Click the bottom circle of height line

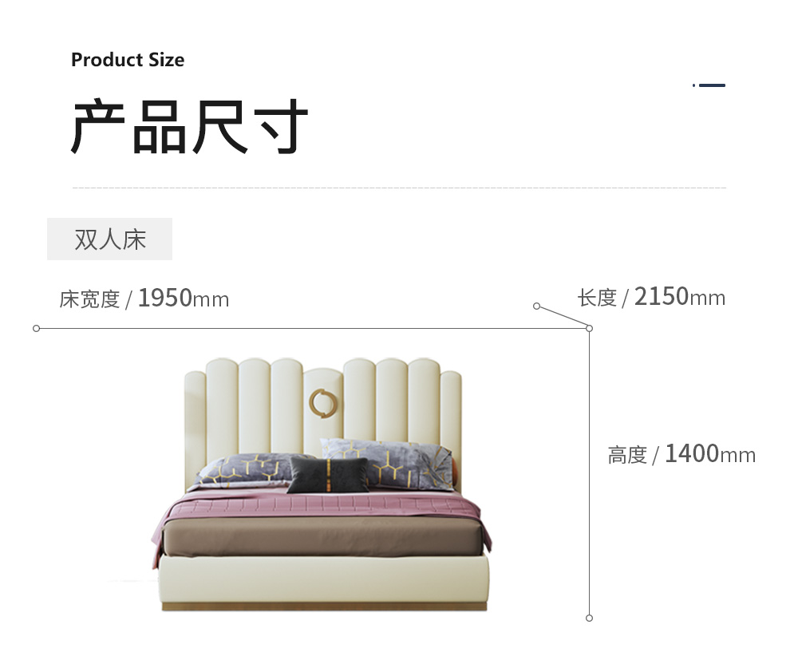click(x=590, y=618)
